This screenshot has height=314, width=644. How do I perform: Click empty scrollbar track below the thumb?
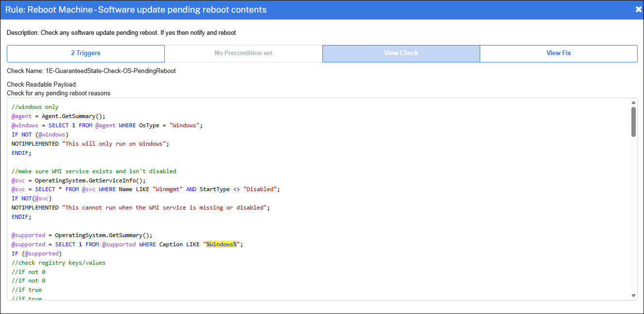(633, 218)
